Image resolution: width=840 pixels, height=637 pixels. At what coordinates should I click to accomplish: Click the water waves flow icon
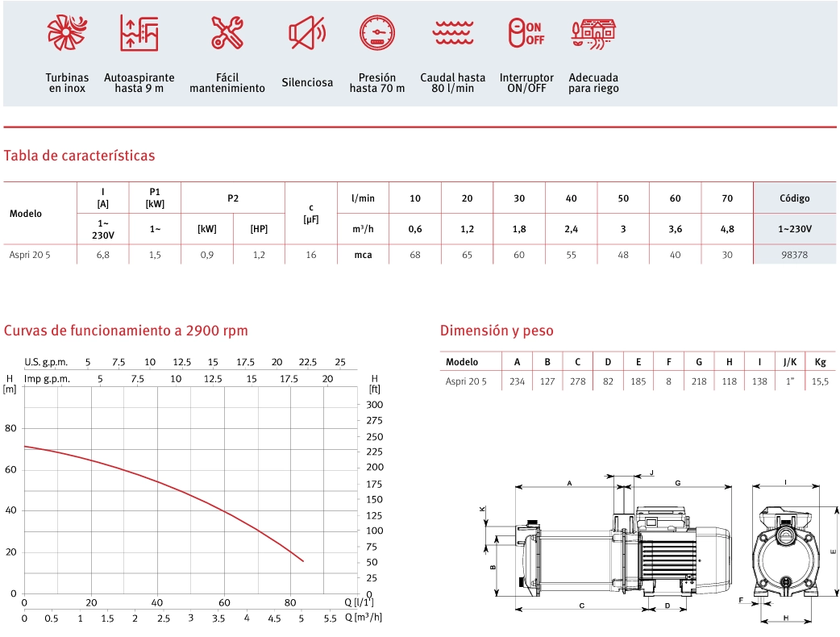453,33
